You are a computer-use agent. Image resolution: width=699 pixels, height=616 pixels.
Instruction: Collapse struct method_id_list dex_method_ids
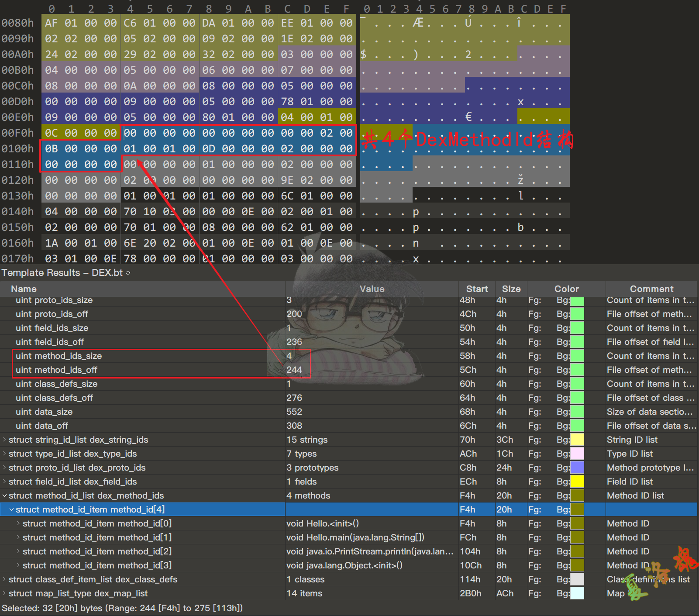[x=4, y=496]
